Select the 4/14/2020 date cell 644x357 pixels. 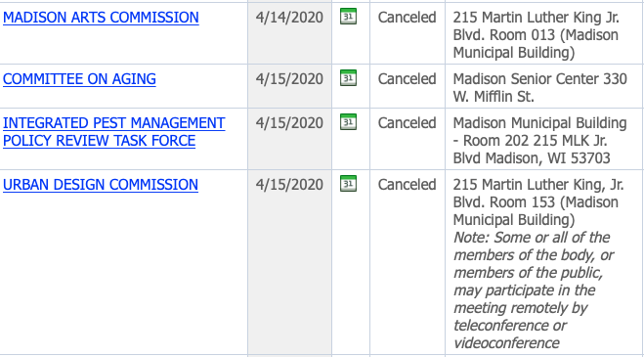[x=289, y=18]
